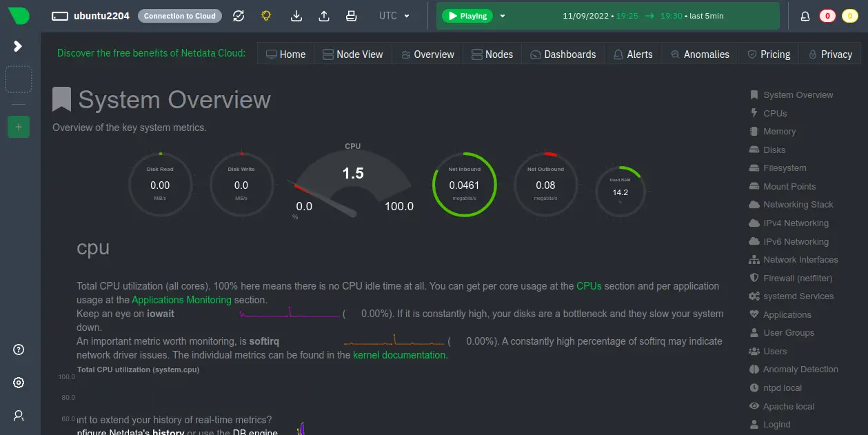Click the iowait sparkline chart
The image size is (868, 435).
pyautogui.click(x=290, y=313)
